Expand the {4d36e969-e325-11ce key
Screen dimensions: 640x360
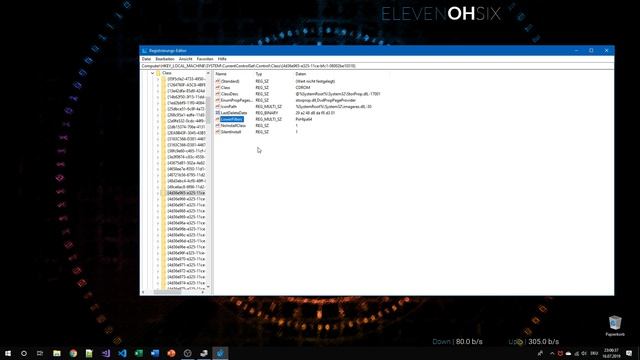pyautogui.click(x=158, y=217)
